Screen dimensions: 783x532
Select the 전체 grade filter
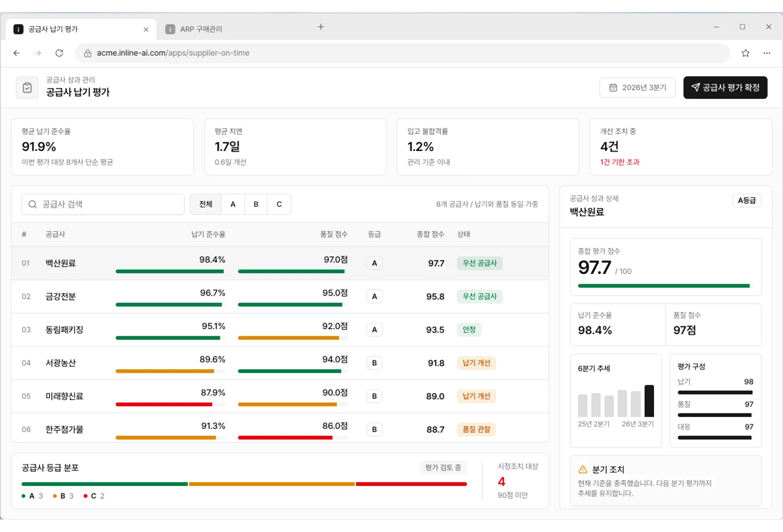point(206,204)
